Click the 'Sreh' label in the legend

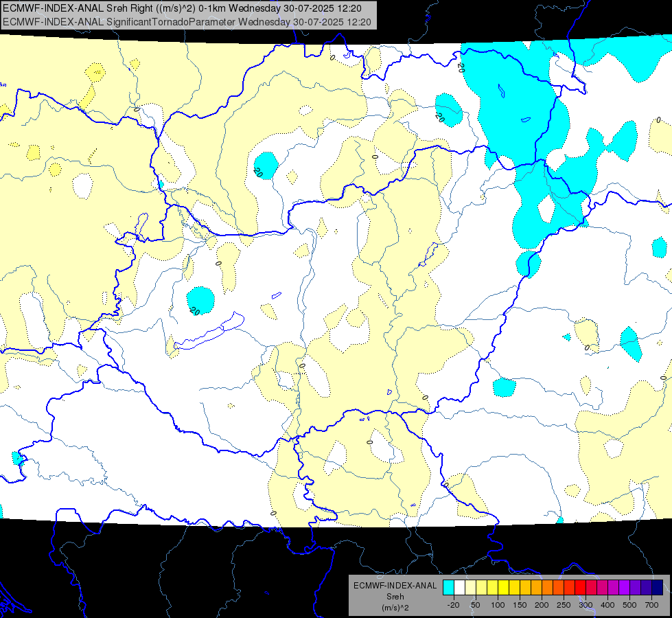(395, 597)
